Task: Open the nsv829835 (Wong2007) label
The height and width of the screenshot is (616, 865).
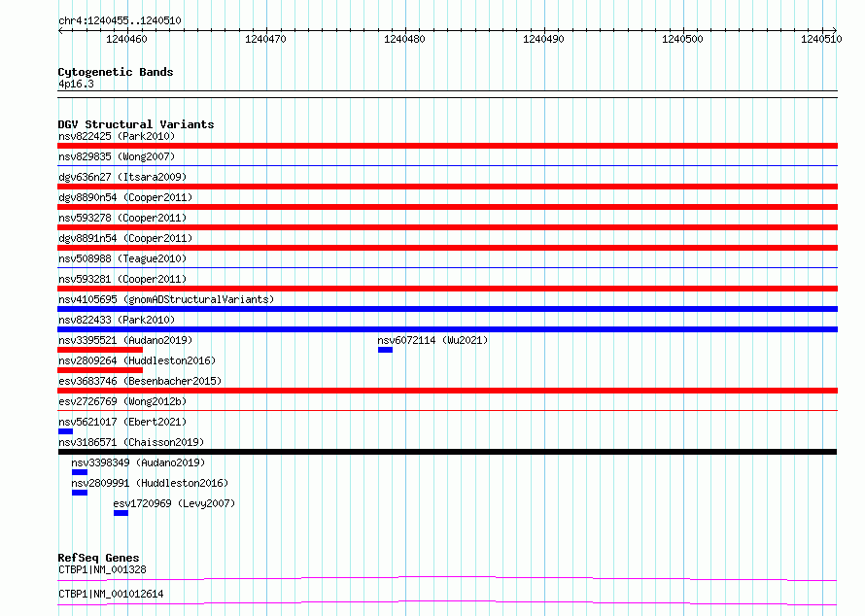Action: (117, 156)
